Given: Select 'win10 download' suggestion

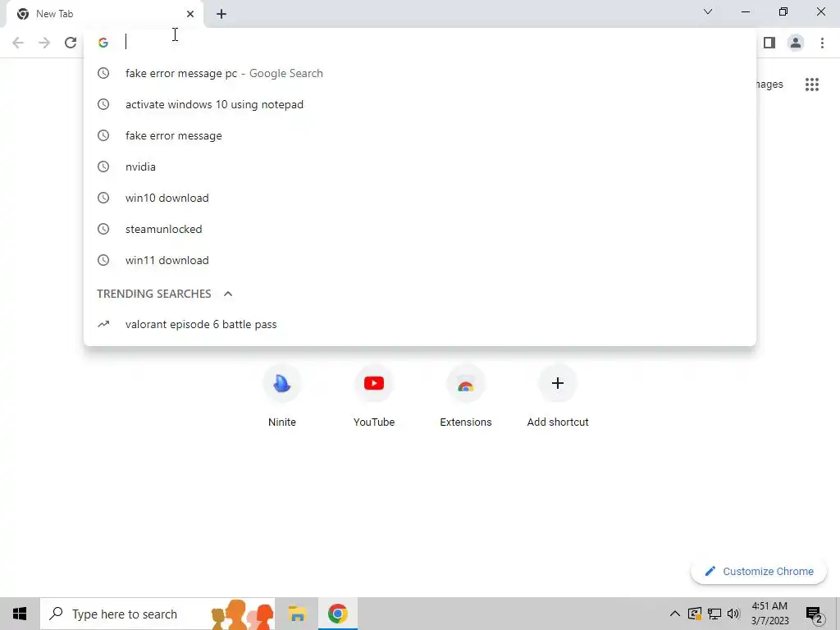Looking at the screenshot, I should pos(420,198).
